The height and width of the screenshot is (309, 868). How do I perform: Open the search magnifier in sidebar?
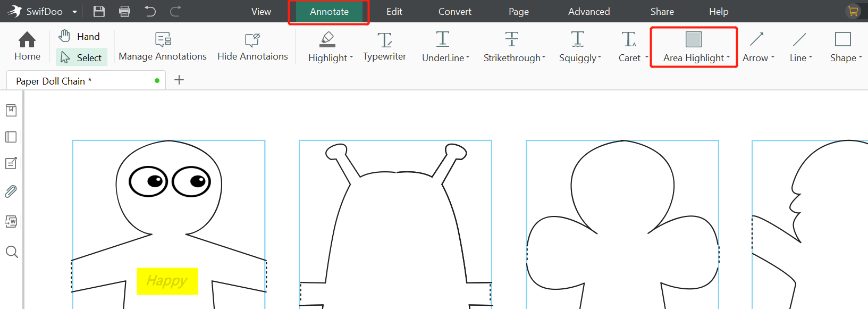pyautogui.click(x=12, y=252)
